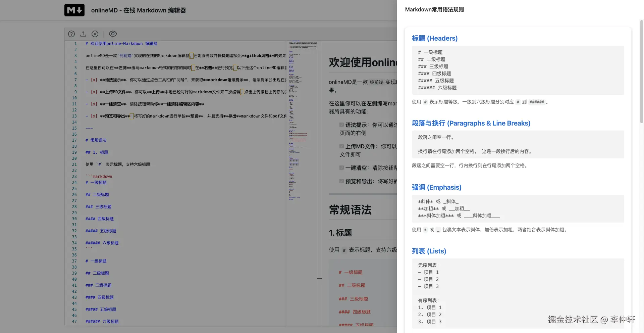The height and width of the screenshot is (333, 644).
Task: Select the '强调 (Emphasis)' section heading
Action: tap(437, 187)
